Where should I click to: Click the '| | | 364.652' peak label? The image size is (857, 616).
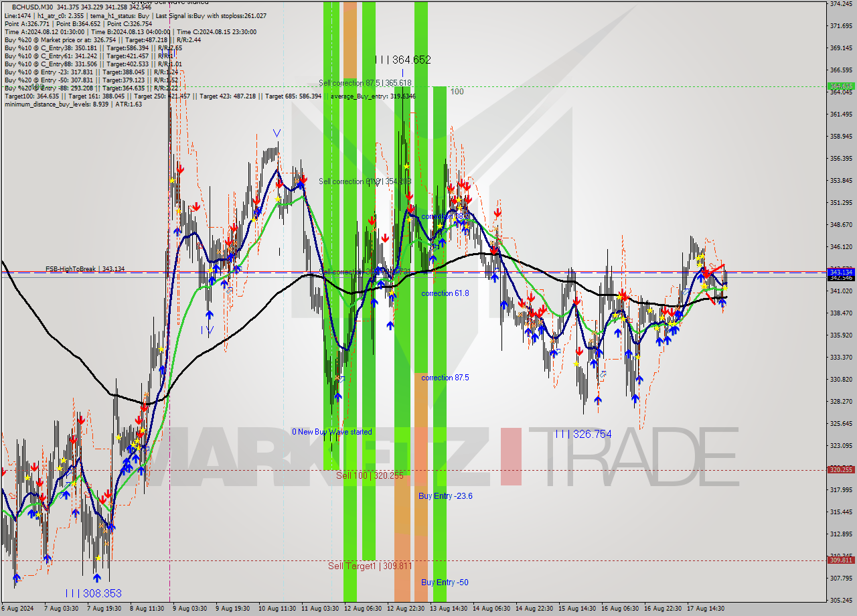(x=402, y=60)
